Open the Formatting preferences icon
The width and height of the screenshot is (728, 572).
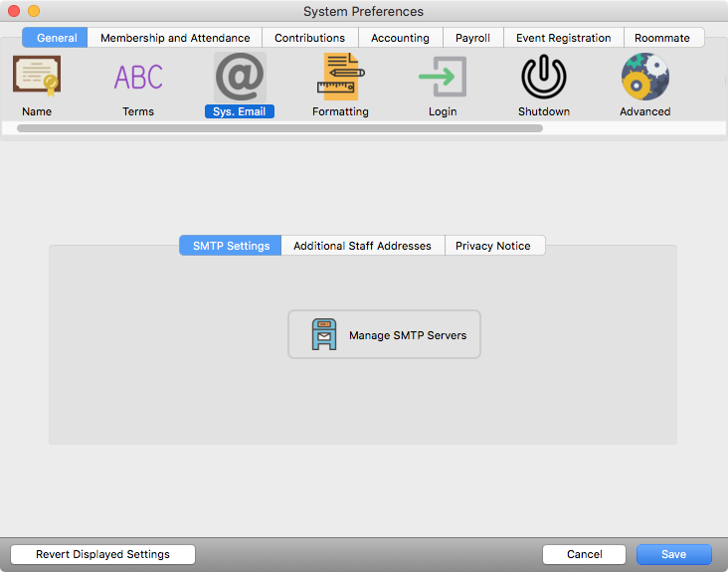[x=340, y=77]
